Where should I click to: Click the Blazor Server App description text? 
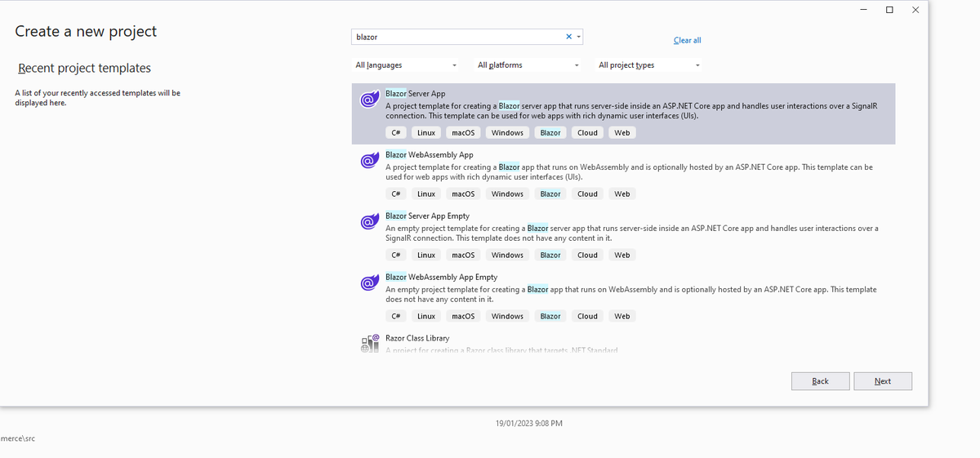pyautogui.click(x=631, y=111)
